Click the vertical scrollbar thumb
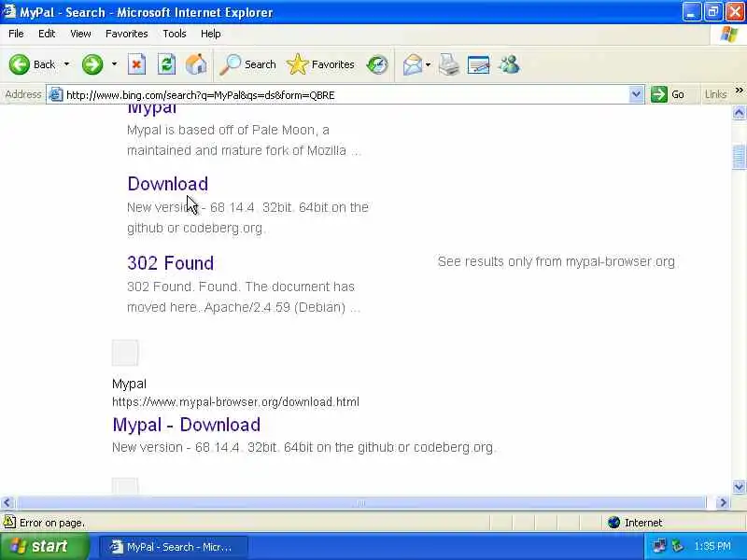747x560 pixels. pyautogui.click(x=739, y=156)
